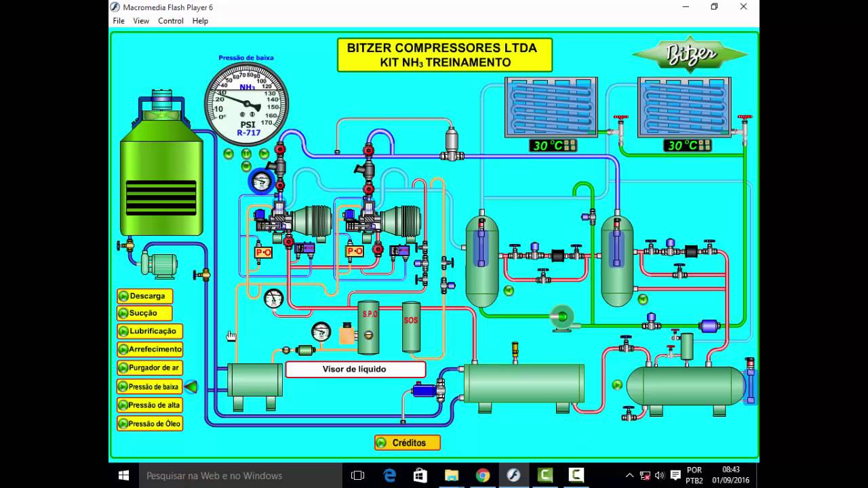Image resolution: width=868 pixels, height=488 pixels.
Task: Click the SOS oil vessel
Action: coord(411,327)
